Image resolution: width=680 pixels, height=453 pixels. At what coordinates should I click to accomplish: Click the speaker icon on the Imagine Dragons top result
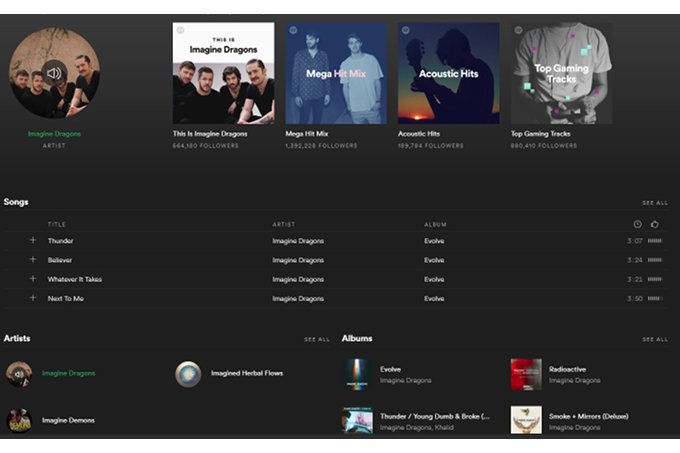click(x=54, y=73)
